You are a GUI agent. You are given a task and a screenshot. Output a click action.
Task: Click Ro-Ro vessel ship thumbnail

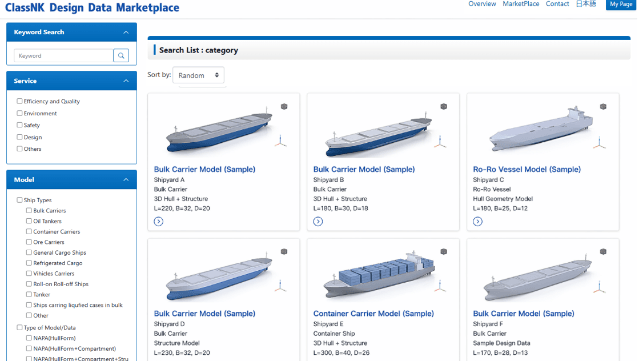point(541,128)
